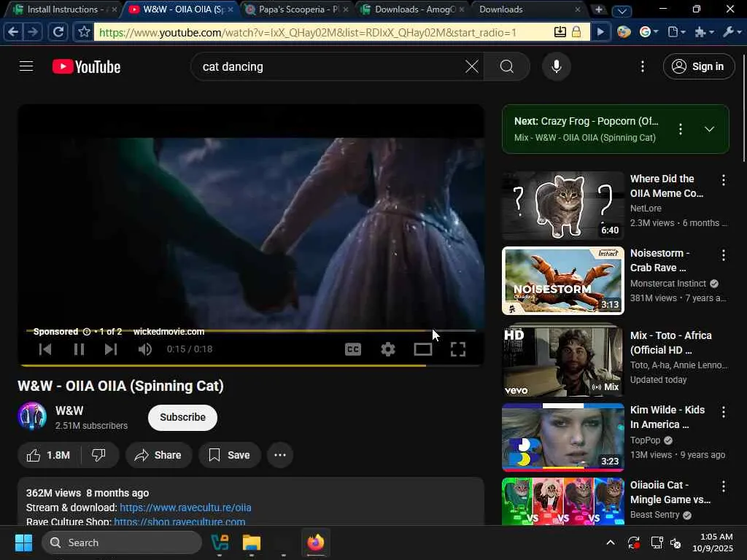Image resolution: width=747 pixels, height=560 pixels.
Task: Open options for 'Where Did the OIIA Meme'
Action: click(x=724, y=180)
